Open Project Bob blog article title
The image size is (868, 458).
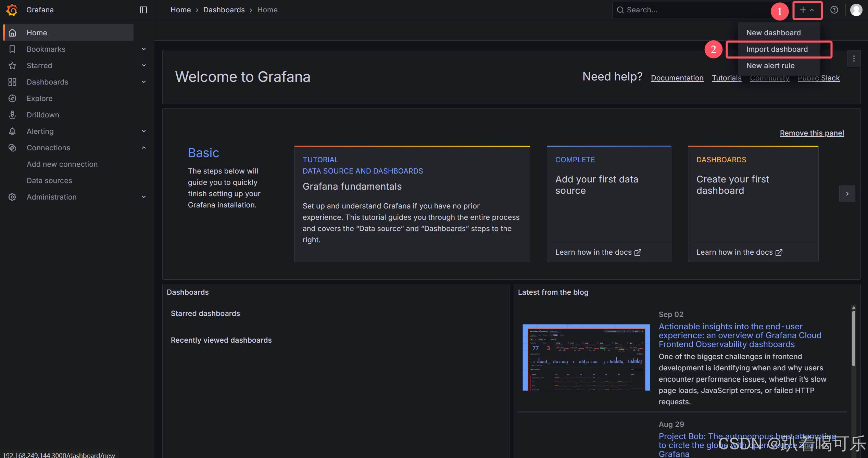[747, 445]
